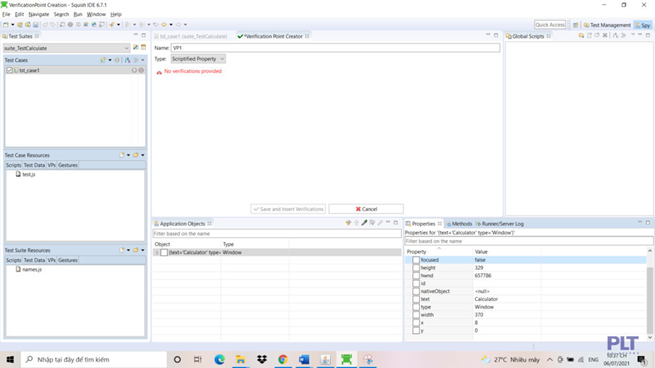655x368 pixels.
Task: Click the Open Perspective icon
Action: pyautogui.click(x=576, y=25)
